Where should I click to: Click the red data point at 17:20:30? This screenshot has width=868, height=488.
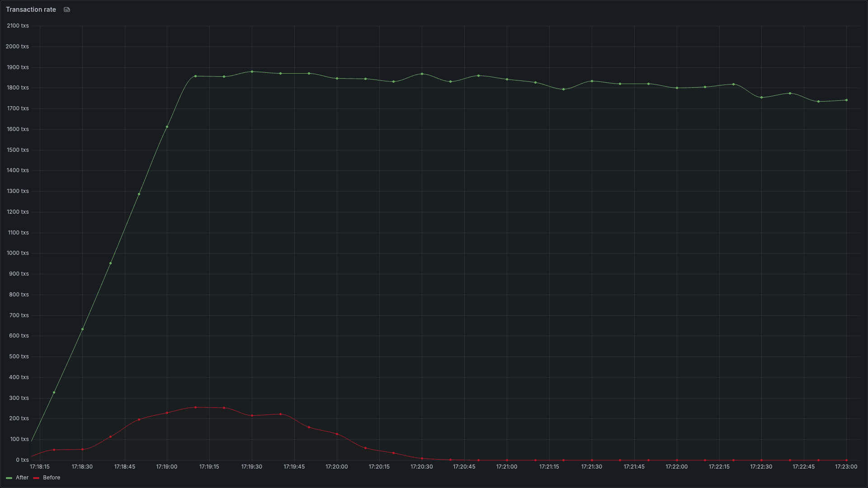click(x=421, y=458)
